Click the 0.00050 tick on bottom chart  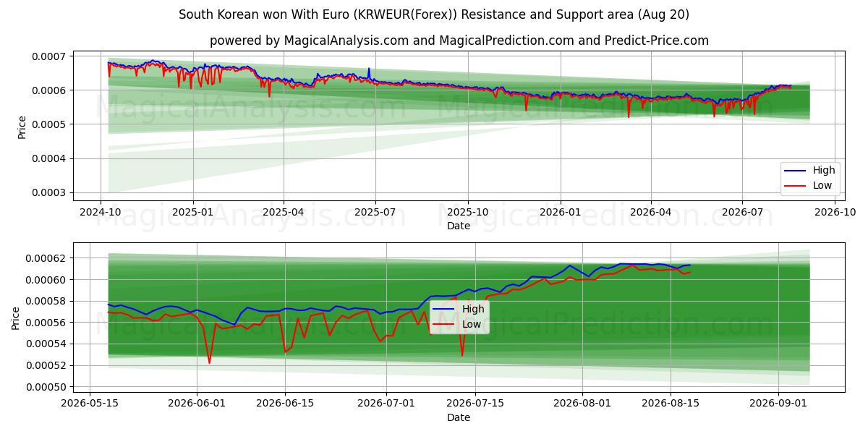pyautogui.click(x=46, y=387)
